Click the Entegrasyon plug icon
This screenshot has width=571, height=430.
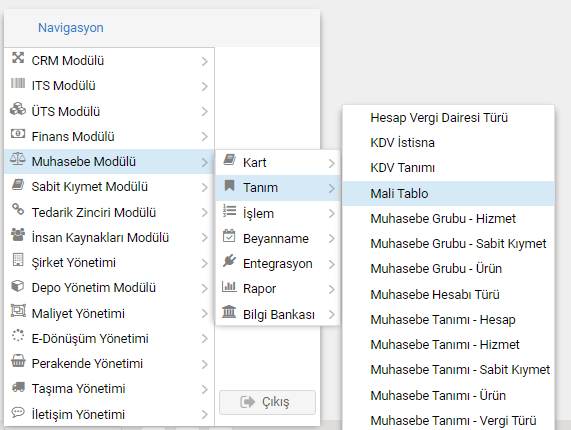click(229, 261)
